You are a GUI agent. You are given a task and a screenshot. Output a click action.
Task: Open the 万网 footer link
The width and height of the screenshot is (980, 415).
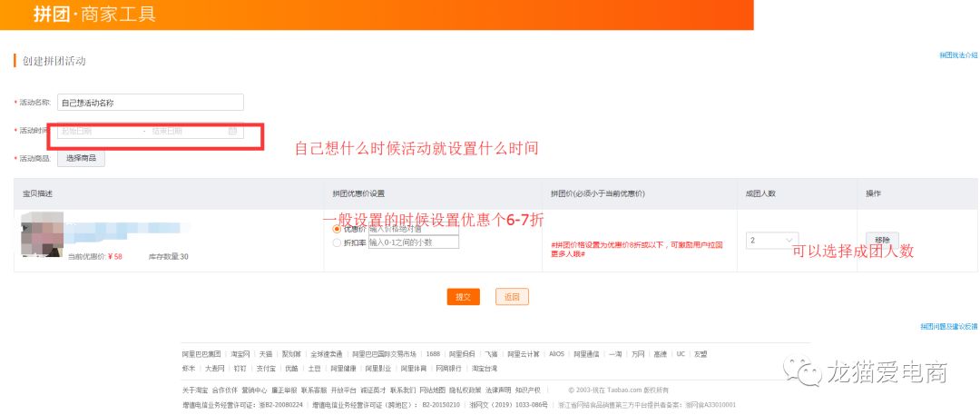[x=638, y=353]
